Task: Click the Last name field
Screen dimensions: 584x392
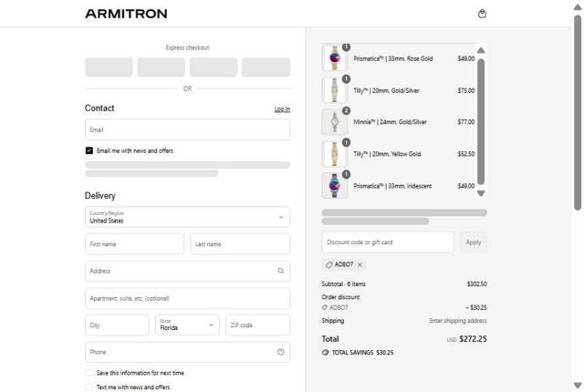Action: pyautogui.click(x=240, y=244)
